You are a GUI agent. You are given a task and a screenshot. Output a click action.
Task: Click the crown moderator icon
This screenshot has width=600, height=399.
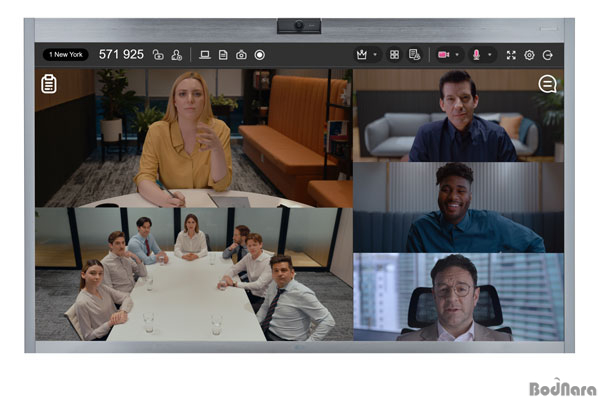coord(362,55)
